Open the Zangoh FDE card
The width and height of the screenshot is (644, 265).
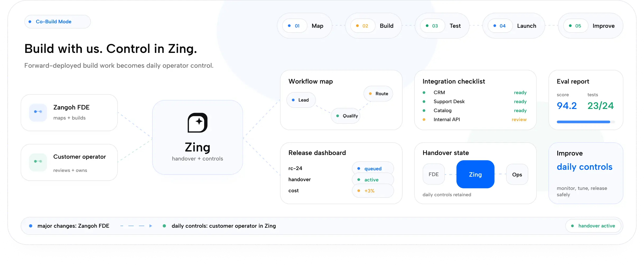[69, 113]
